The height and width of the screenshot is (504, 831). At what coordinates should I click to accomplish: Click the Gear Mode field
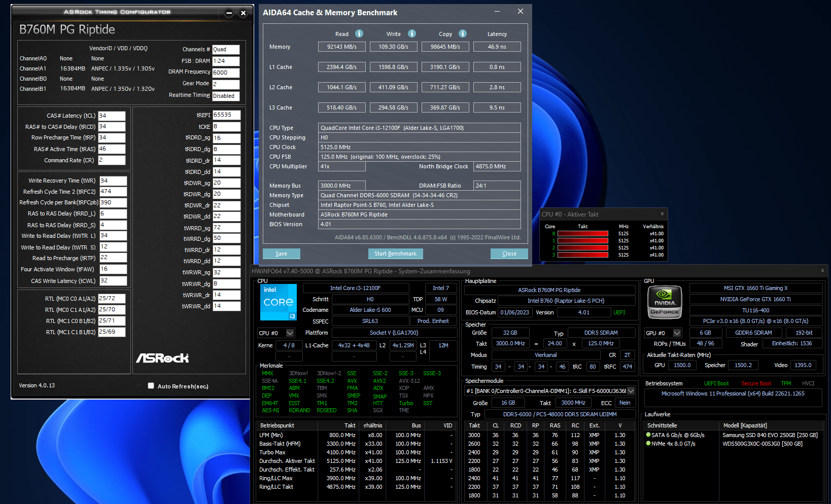coord(226,84)
